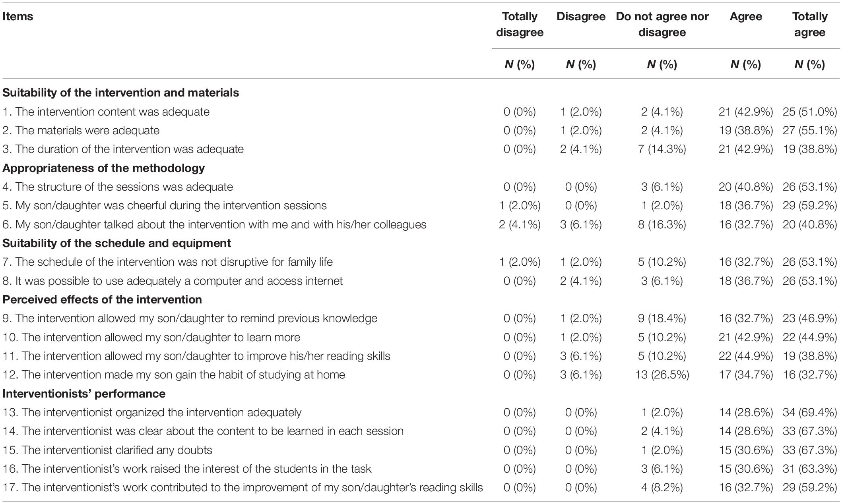Select the '17 (34.7%)' Agree cell in row 12
The height and width of the screenshot is (504, 842).
746,375
